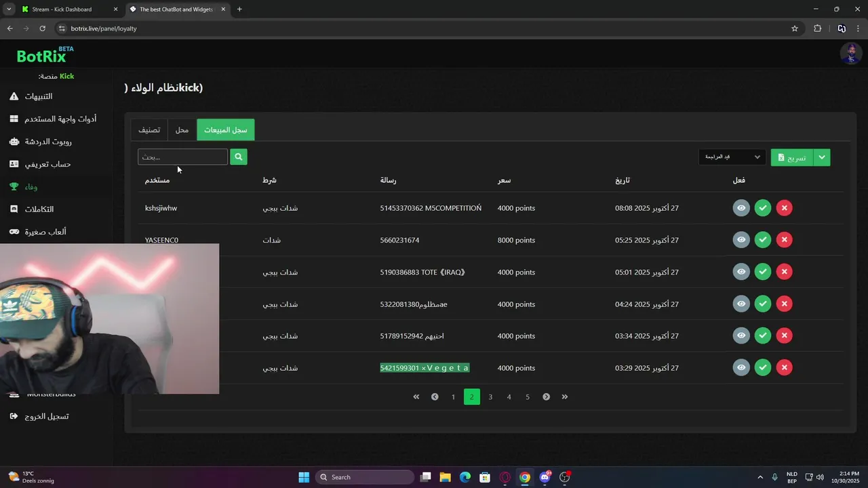This screenshot has width=868, height=488.
Task: Approve the 03:34 purchase row
Action: point(763,335)
